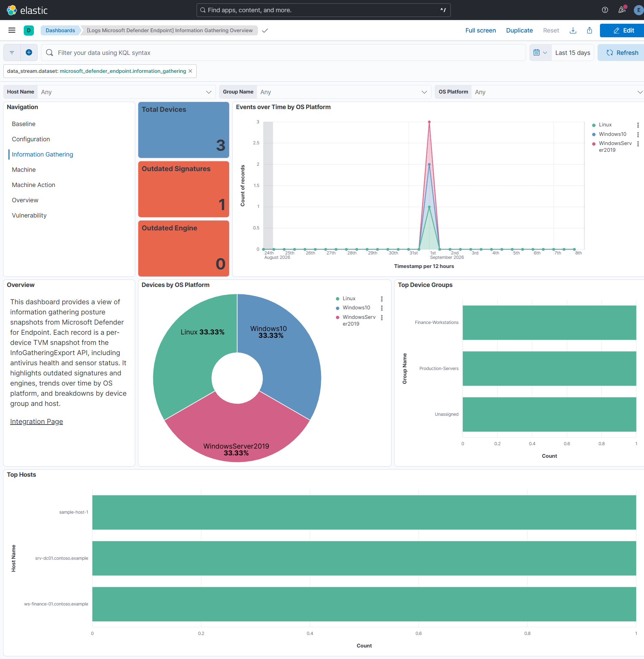Click the srv-dc01.contoso.example bar in Top Hosts
Image resolution: width=644 pixels, height=659 pixels.
364,558
